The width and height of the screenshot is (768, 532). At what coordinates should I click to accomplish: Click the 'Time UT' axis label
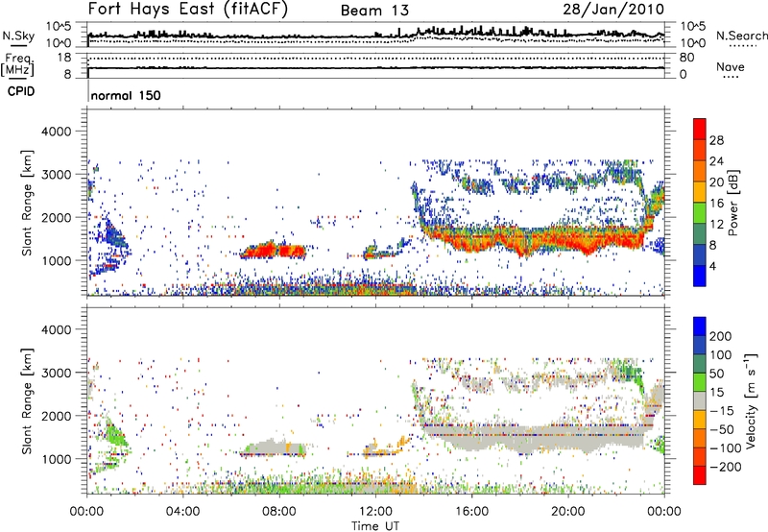(x=375, y=526)
